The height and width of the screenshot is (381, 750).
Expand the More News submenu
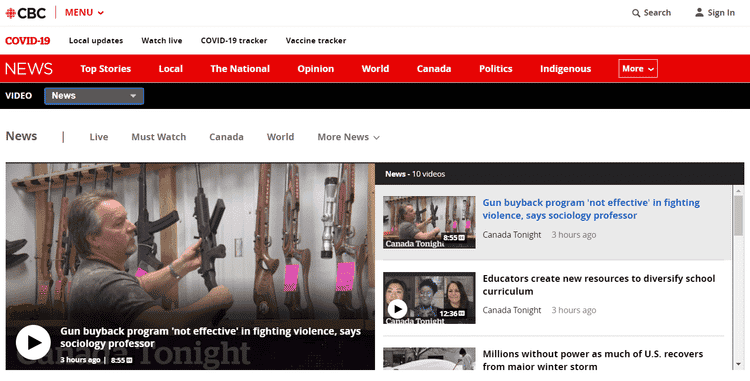pyautogui.click(x=349, y=137)
